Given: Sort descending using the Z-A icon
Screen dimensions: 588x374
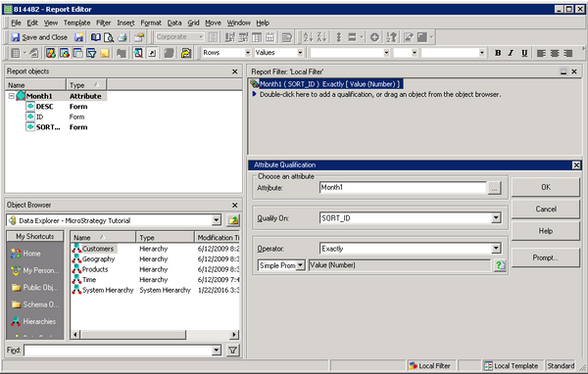Looking at the screenshot, I should point(321,37).
